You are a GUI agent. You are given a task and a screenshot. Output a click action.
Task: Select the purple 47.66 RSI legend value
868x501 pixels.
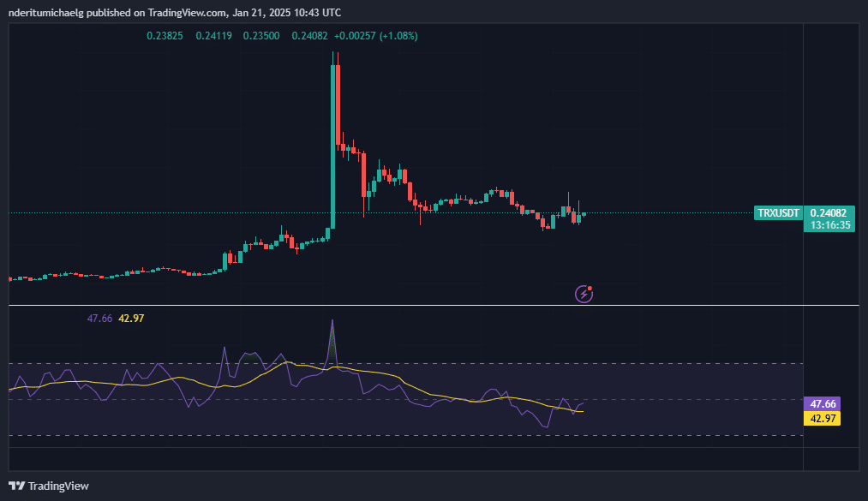pyautogui.click(x=99, y=319)
